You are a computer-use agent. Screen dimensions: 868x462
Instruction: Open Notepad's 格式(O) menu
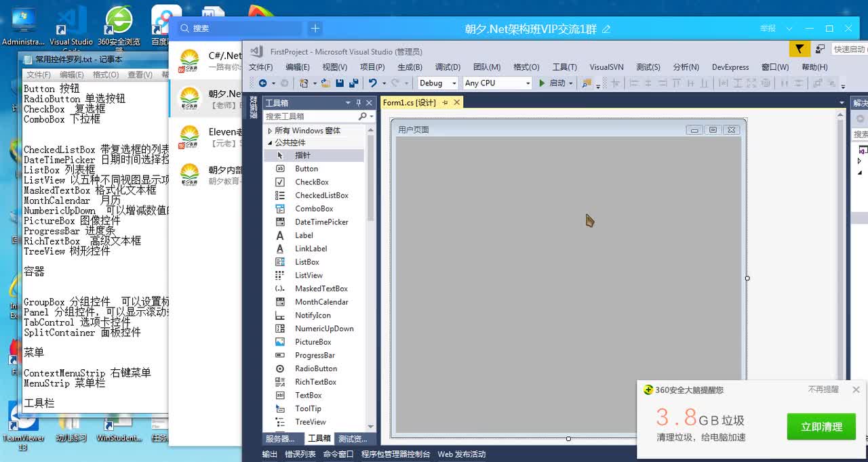tap(106, 75)
